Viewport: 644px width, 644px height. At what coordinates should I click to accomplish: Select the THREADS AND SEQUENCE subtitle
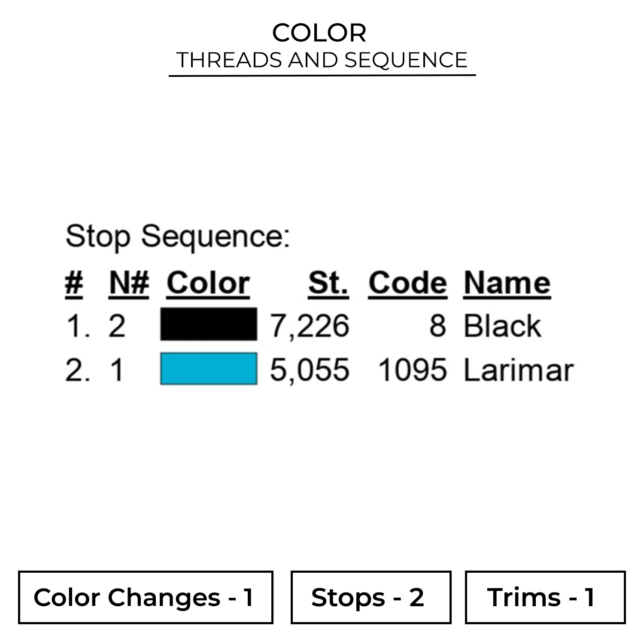coord(322,60)
